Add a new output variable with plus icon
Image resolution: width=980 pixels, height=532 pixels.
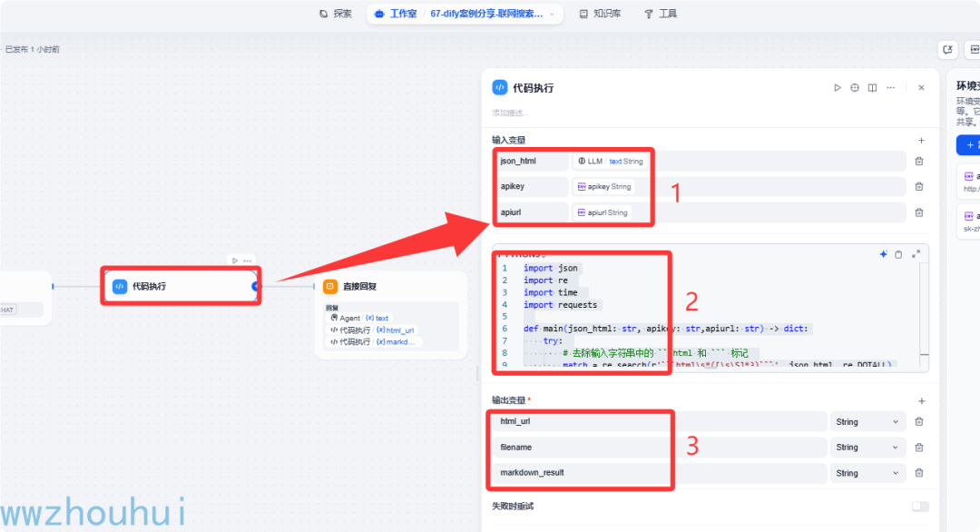click(921, 400)
